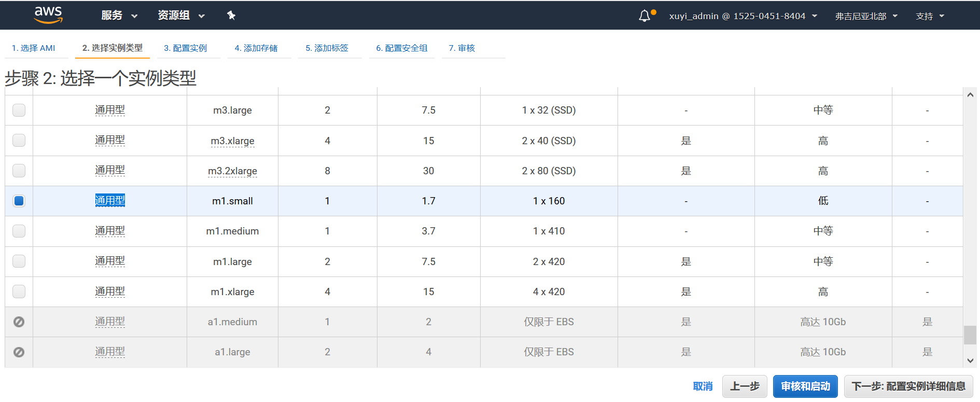Click the pin shortcut icon in navbar

click(x=231, y=16)
